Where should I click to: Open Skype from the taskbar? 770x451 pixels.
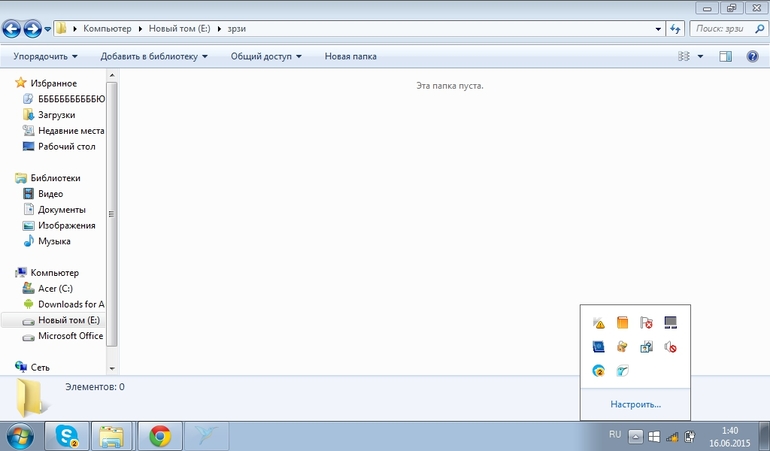(67, 436)
